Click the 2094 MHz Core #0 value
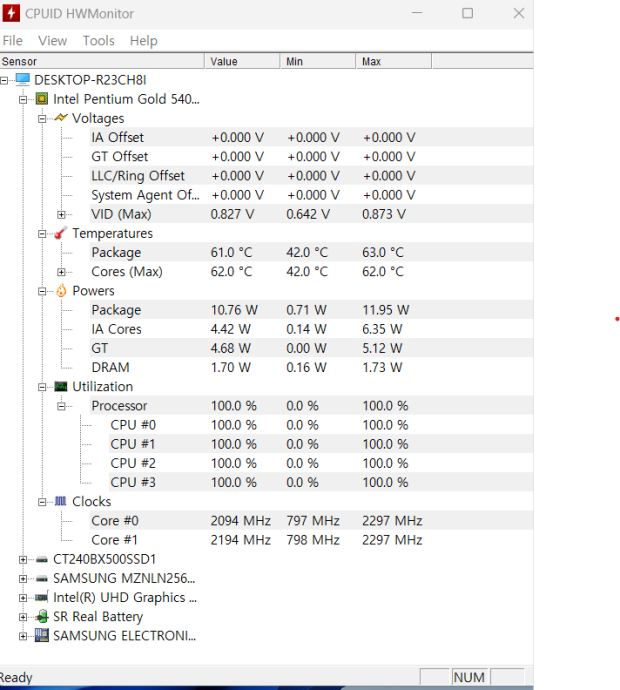The width and height of the screenshot is (620, 690). [x=240, y=521]
